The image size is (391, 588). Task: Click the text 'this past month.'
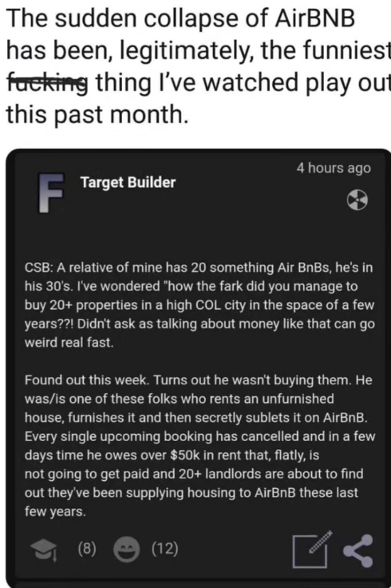point(97,114)
